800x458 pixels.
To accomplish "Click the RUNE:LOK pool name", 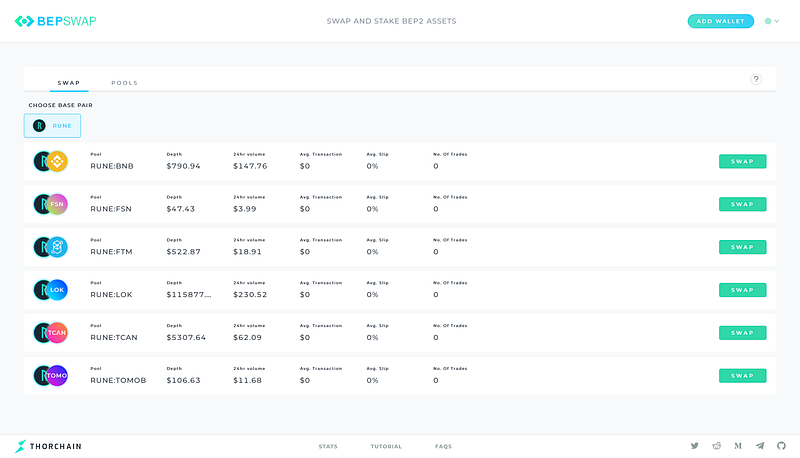I will pyautogui.click(x=111, y=294).
